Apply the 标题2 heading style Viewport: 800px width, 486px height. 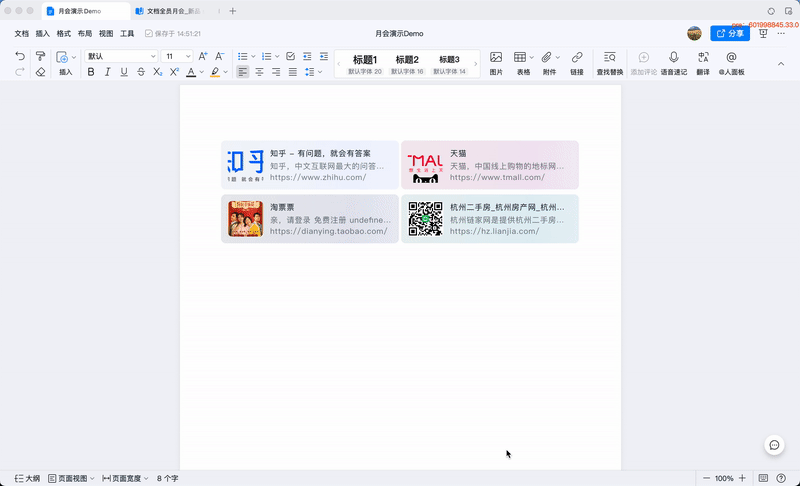407,64
